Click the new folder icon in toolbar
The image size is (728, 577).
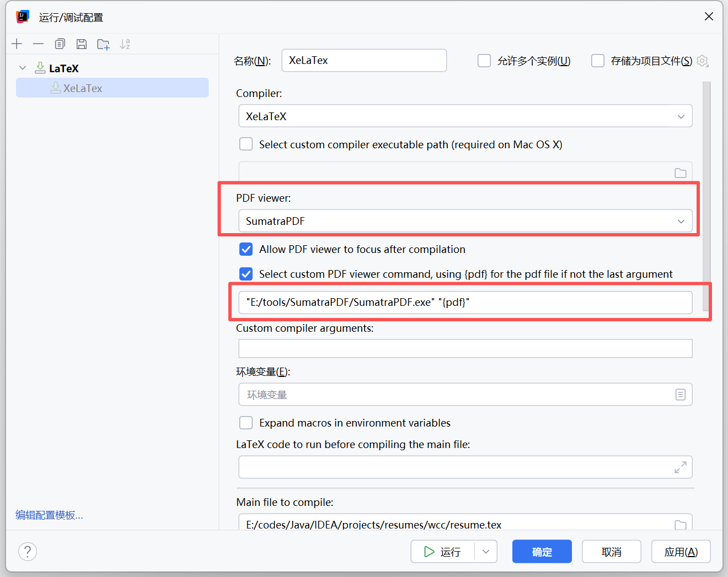click(x=103, y=45)
